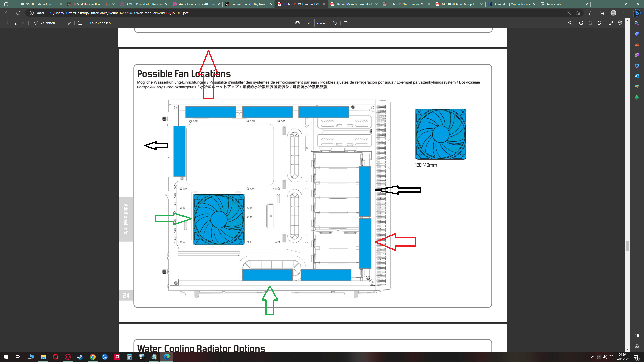Screen dimensions: 644x362
Task: Expand the highlighter color dropdown
Action: [23, 23]
